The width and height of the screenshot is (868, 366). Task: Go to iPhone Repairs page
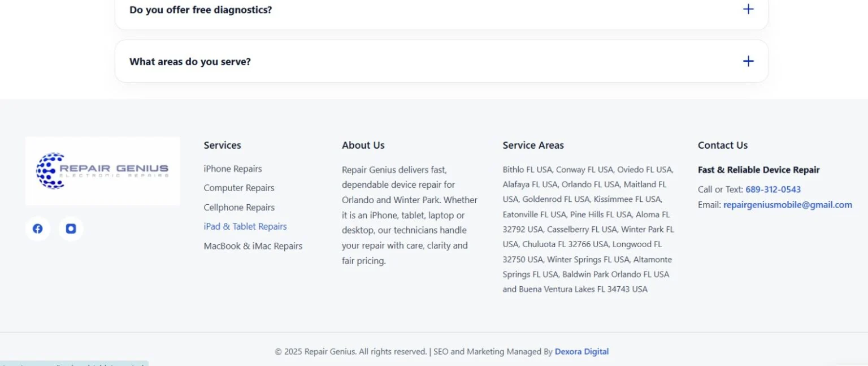click(233, 169)
